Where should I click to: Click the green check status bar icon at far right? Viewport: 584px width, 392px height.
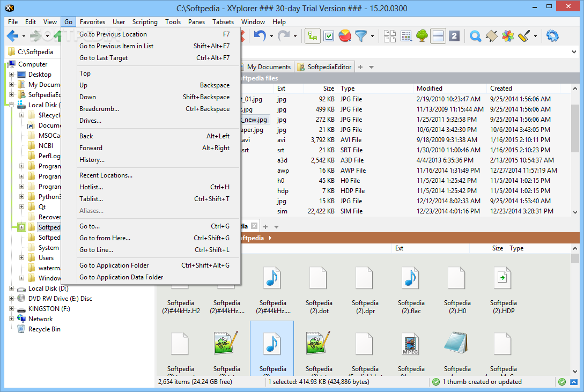(562, 382)
